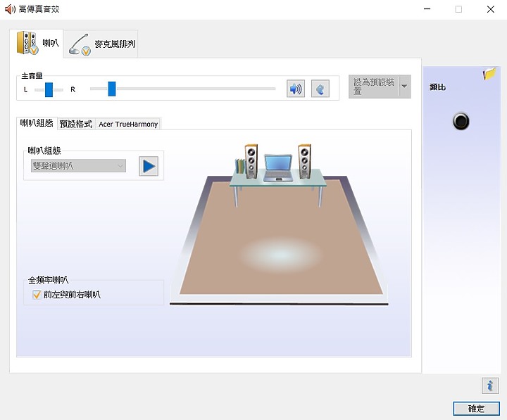The height and width of the screenshot is (420, 507).
Task: Click the main volume slider handle
Action: point(112,89)
